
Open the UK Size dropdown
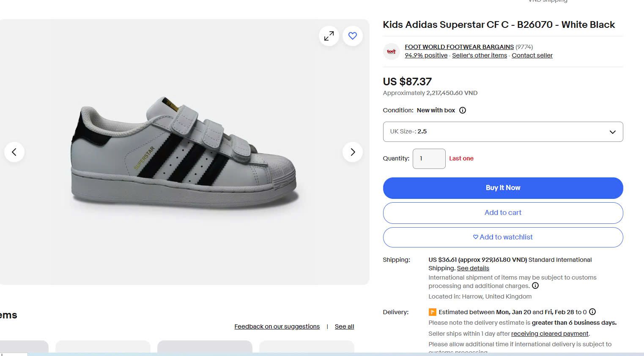pos(503,132)
